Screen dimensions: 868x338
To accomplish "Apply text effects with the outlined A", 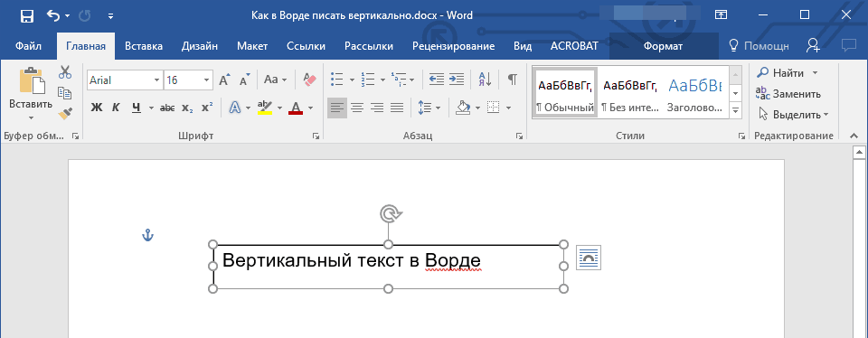I will [235, 108].
